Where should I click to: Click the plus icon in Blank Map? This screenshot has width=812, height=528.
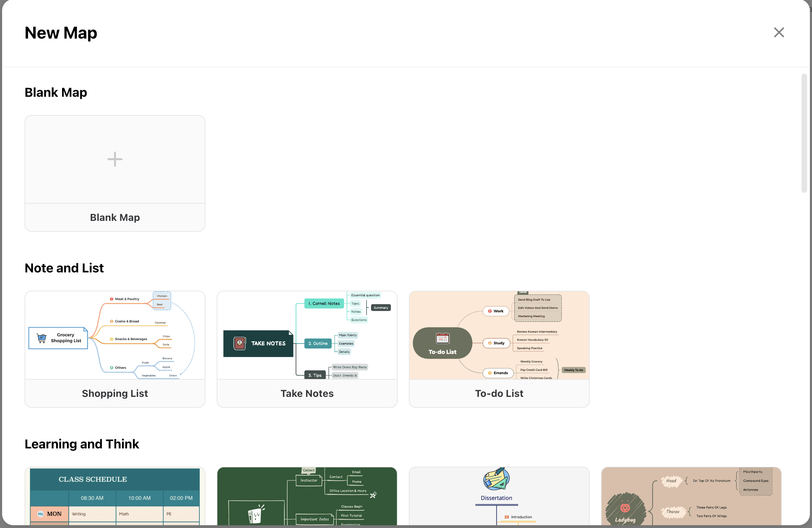(x=115, y=160)
